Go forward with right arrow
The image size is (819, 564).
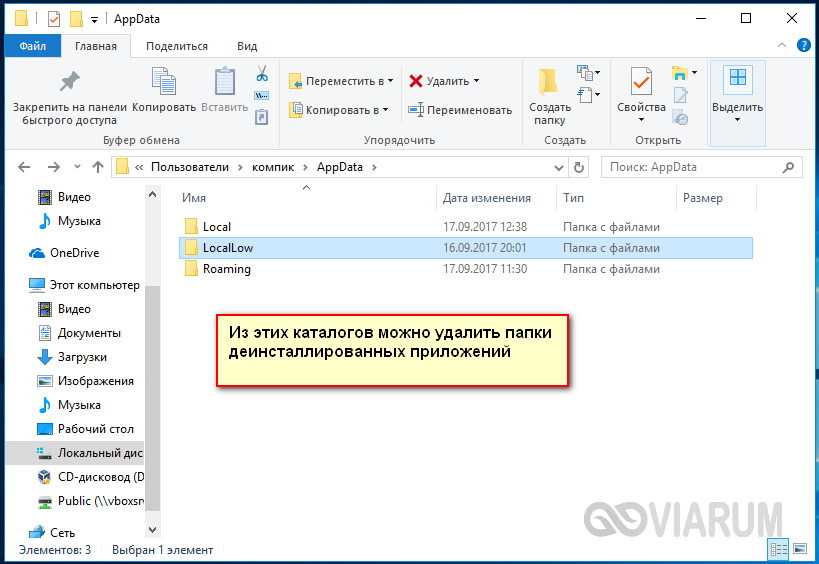[53, 167]
